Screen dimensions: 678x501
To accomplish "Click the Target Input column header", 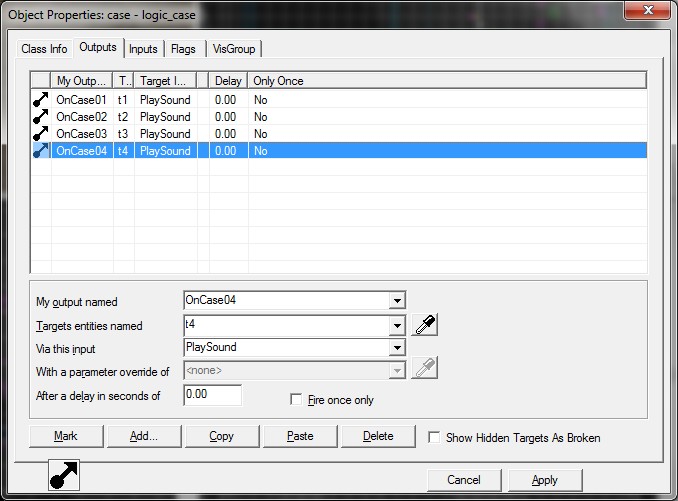I will pyautogui.click(x=165, y=81).
